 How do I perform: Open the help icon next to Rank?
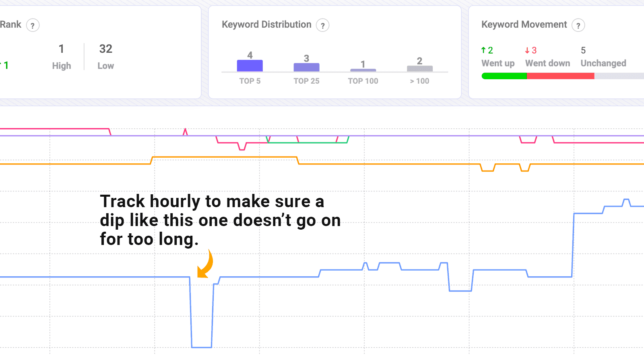pos(33,25)
